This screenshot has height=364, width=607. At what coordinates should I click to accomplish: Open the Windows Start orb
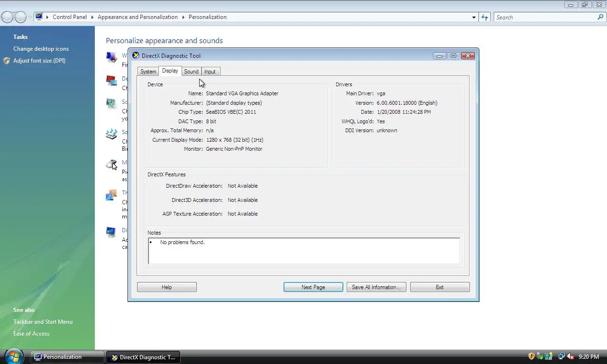pyautogui.click(x=13, y=355)
